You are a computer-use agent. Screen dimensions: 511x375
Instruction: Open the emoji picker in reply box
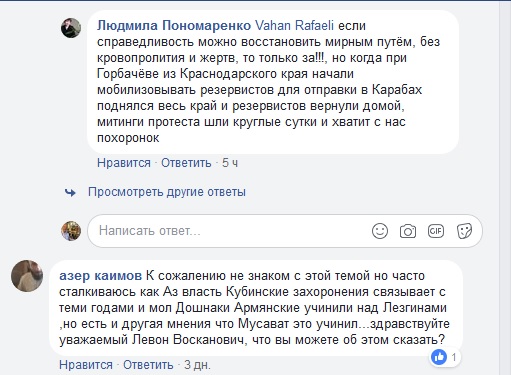tap(380, 231)
